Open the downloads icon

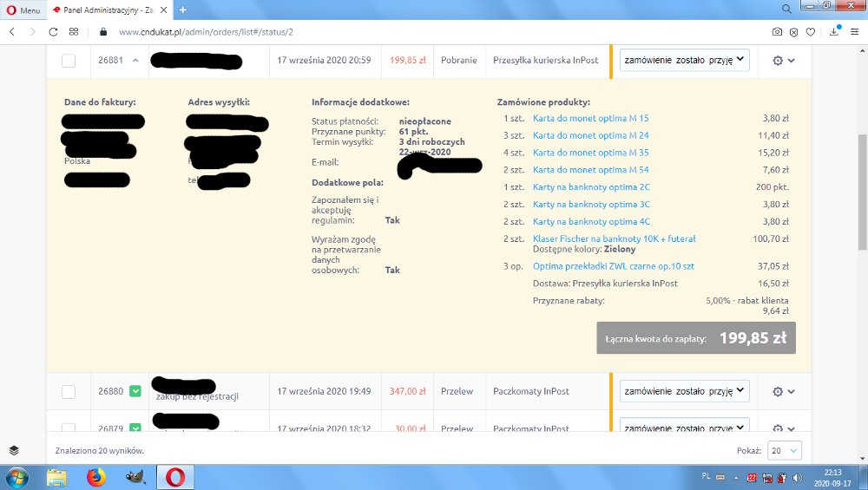tap(834, 31)
